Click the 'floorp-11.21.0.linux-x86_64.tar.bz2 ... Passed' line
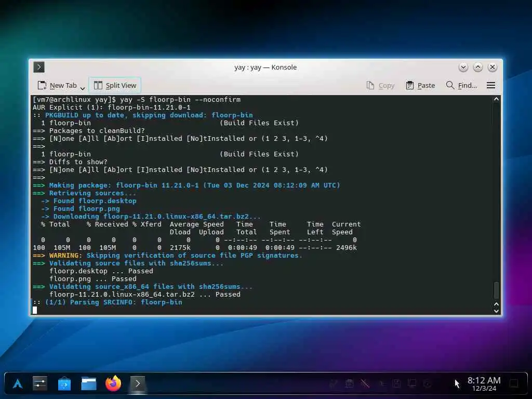Screen dimensions: 532x399 [x=145, y=295]
